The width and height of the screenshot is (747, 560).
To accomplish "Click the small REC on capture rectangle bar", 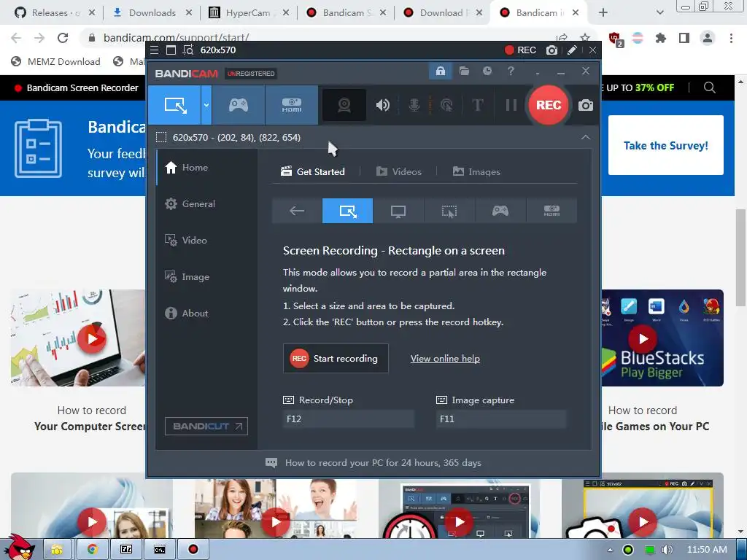I will 520,50.
